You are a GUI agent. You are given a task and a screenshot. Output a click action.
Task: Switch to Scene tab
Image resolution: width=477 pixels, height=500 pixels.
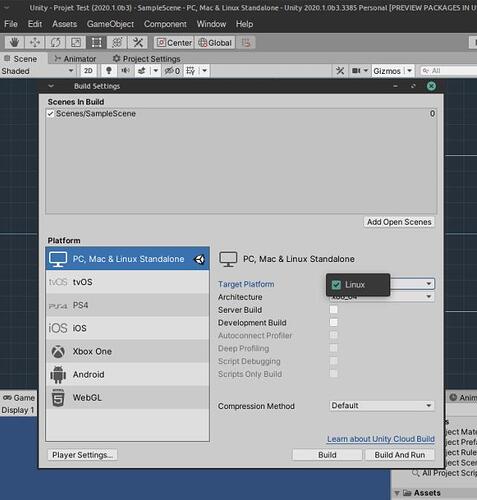21,59
